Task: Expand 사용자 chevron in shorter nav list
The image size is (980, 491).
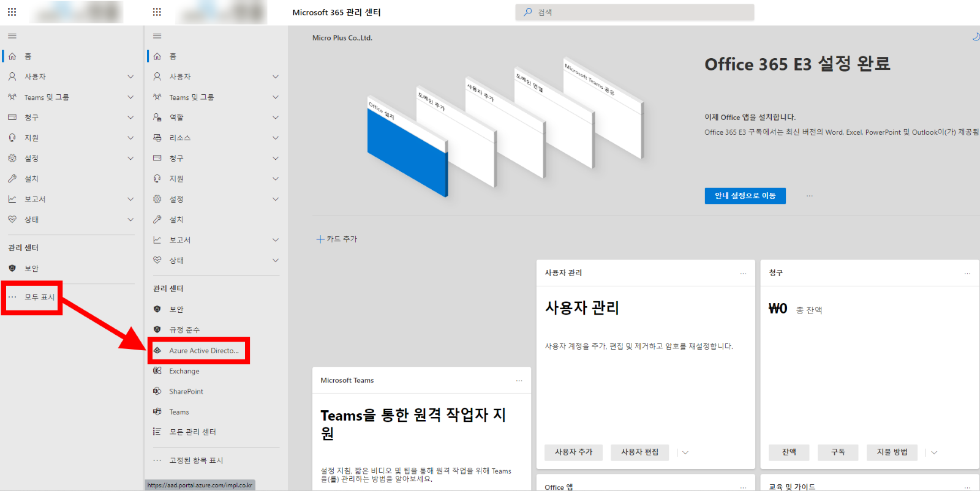Action: (x=130, y=77)
